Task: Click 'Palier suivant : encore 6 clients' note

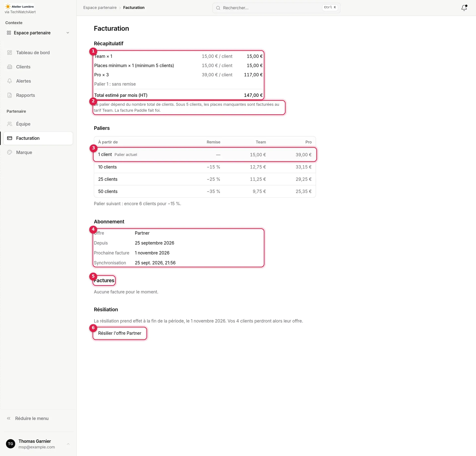Action: pyautogui.click(x=138, y=204)
